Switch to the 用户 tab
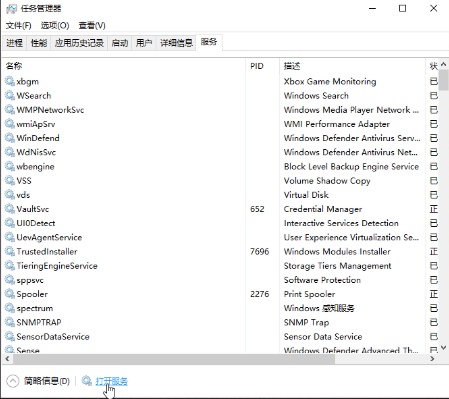 [144, 43]
